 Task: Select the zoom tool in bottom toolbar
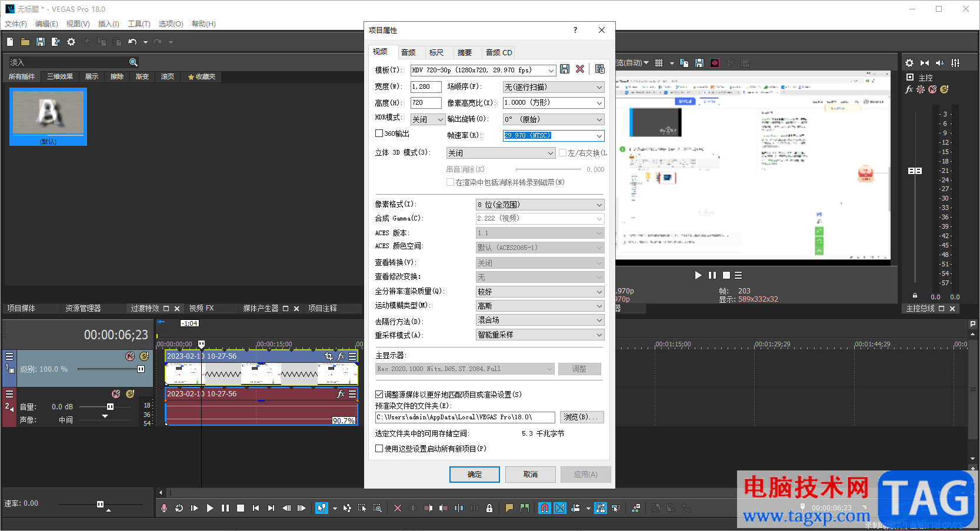click(x=378, y=508)
